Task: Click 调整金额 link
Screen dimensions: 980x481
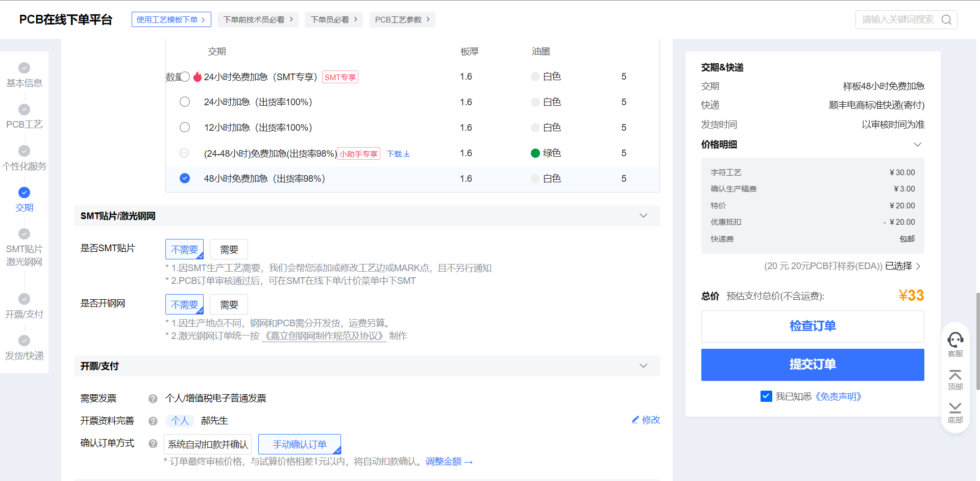Action: point(449,462)
